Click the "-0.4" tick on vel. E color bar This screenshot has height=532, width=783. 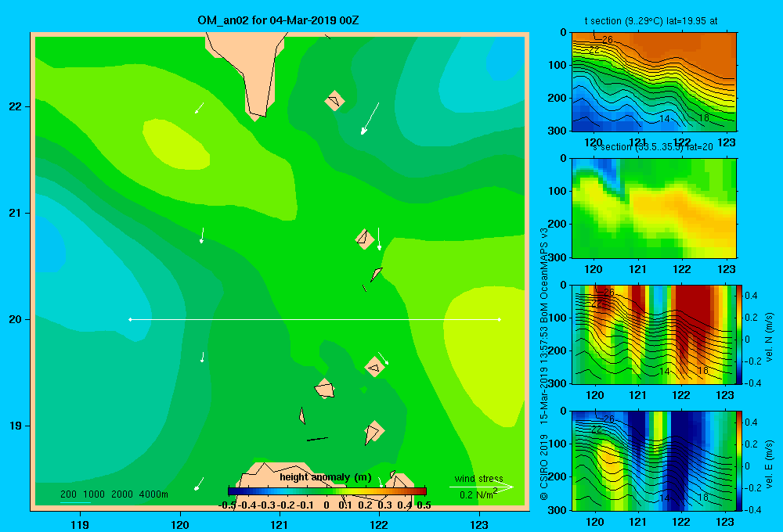(x=752, y=509)
